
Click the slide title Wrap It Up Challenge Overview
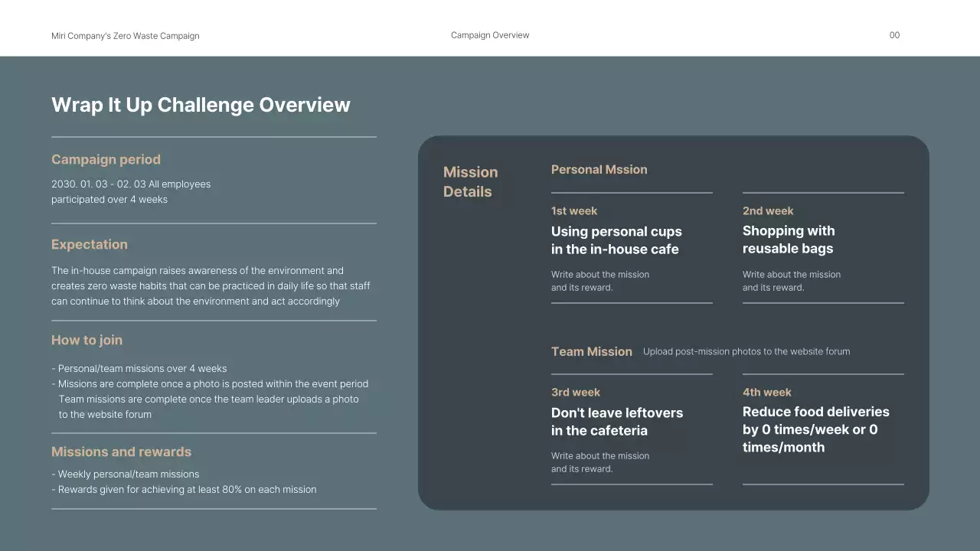click(201, 105)
